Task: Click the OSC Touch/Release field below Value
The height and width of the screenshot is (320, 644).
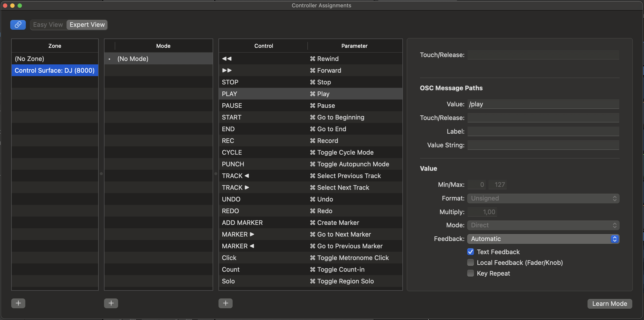Action: [x=543, y=118]
